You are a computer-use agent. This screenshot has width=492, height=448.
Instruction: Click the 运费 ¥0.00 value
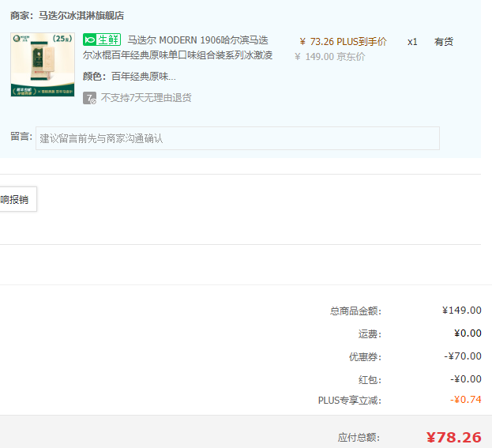click(x=468, y=333)
